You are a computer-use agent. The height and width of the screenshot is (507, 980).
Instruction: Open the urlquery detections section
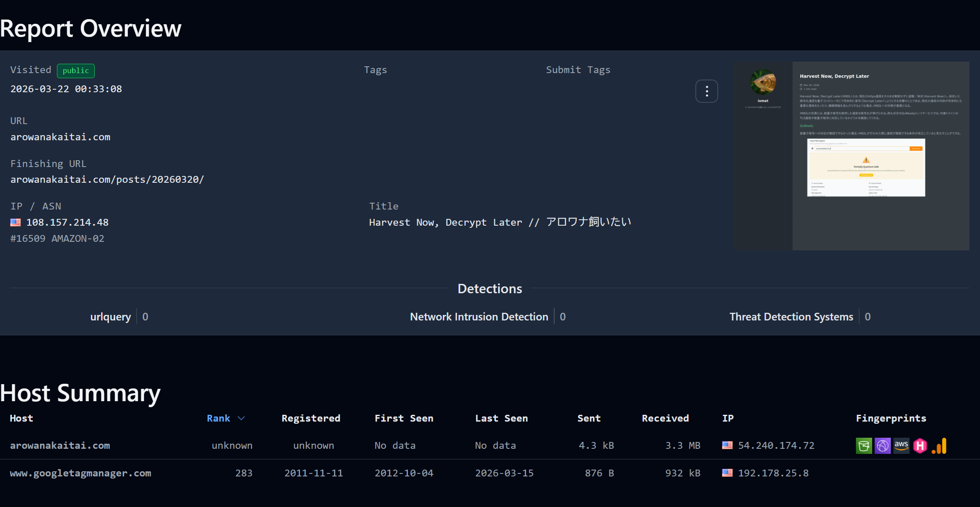pyautogui.click(x=110, y=317)
